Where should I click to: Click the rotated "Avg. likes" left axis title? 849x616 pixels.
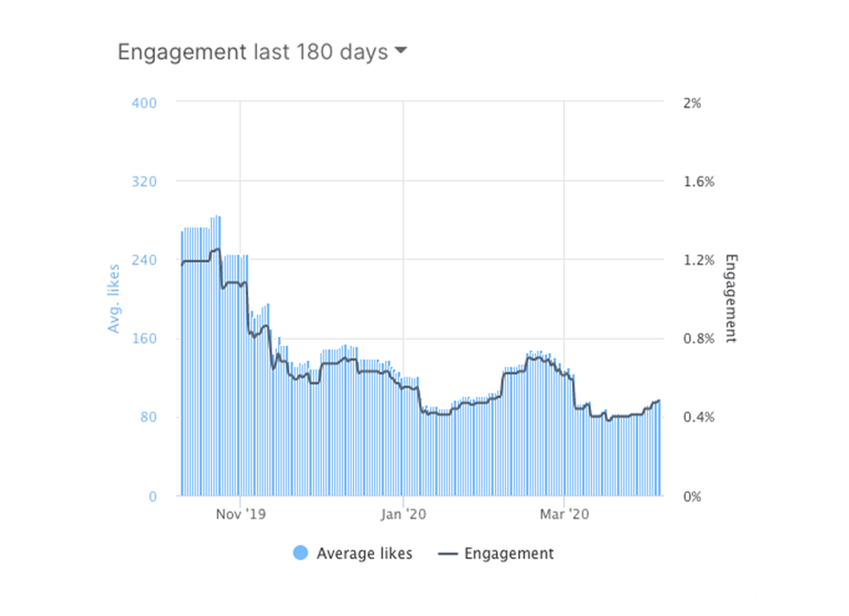tap(113, 299)
